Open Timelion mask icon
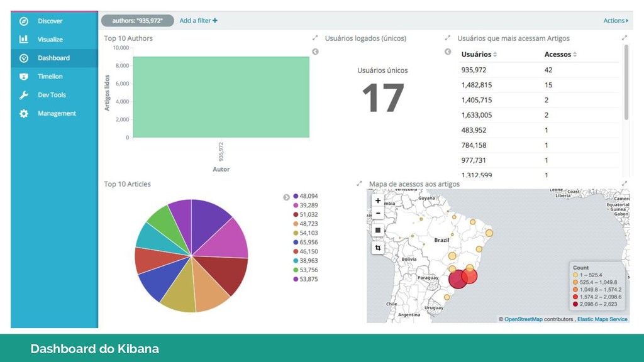644x362 pixels. 24,76
